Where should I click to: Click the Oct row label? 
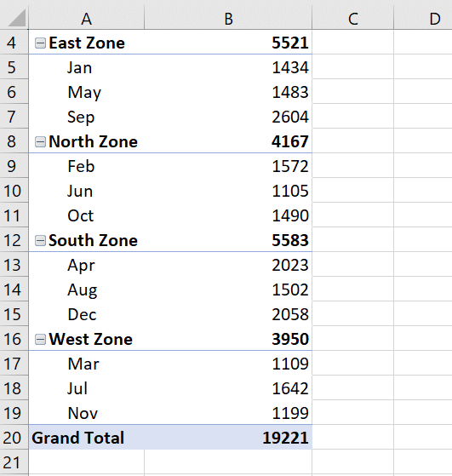(81, 215)
